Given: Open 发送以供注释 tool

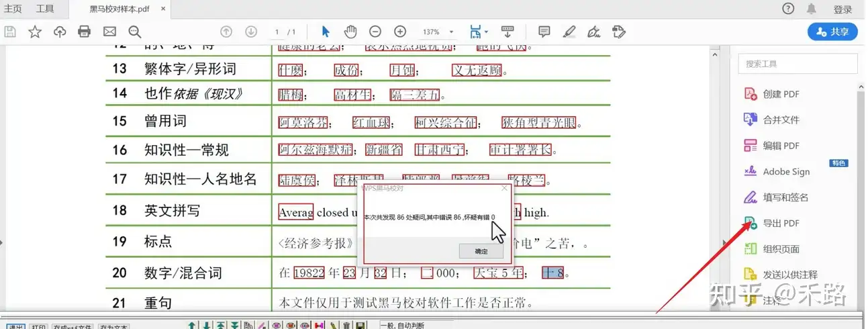Looking at the screenshot, I should tap(780, 275).
